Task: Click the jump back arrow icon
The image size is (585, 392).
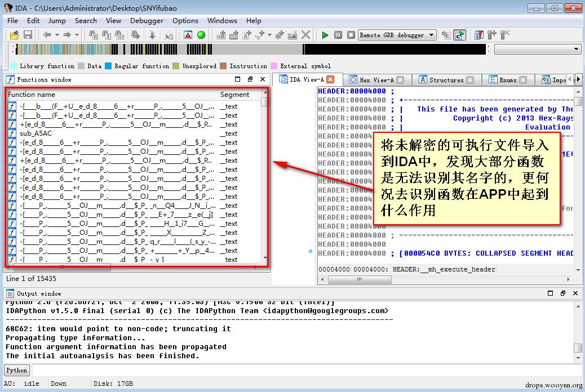Action: (x=47, y=35)
